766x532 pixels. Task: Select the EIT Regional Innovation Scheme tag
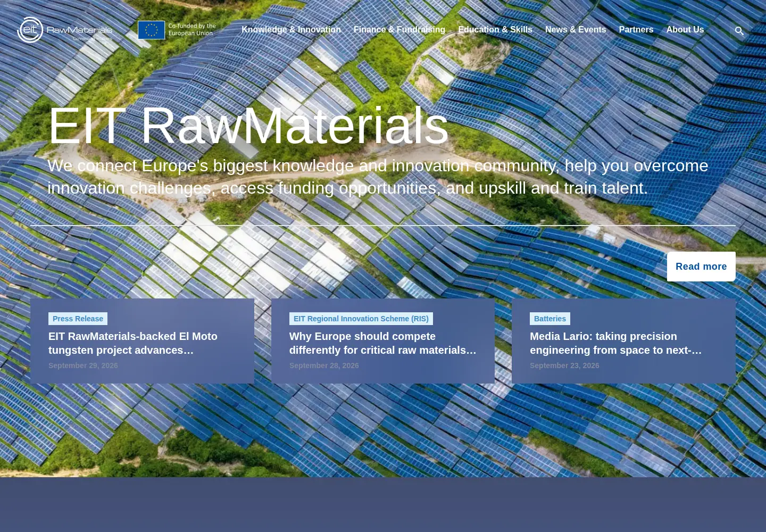pyautogui.click(x=361, y=319)
